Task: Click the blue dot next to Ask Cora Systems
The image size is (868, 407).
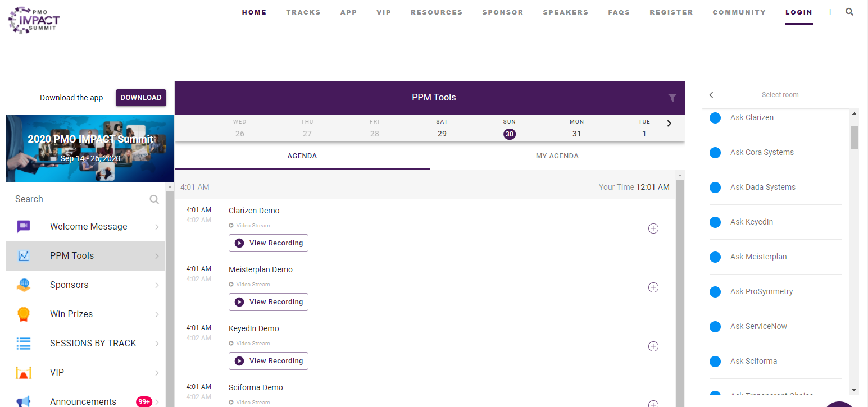Action: (715, 153)
